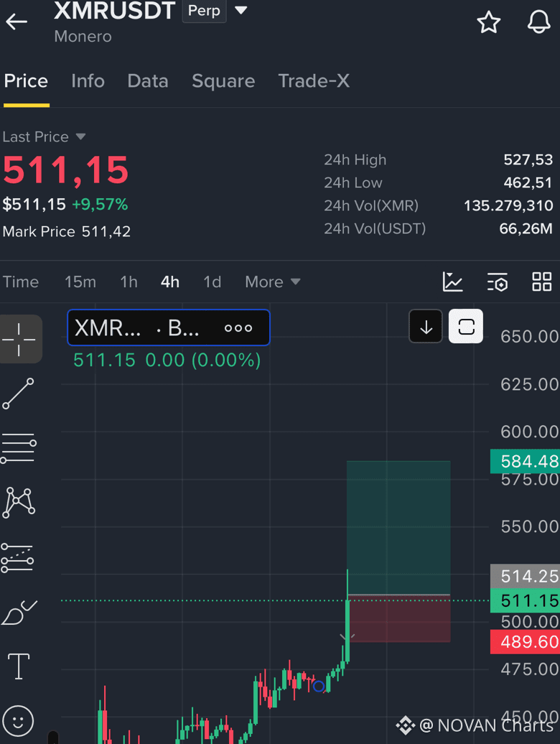Image resolution: width=560 pixels, height=744 pixels.
Task: Select the horizontal lines Fib tool
Action: 19,448
